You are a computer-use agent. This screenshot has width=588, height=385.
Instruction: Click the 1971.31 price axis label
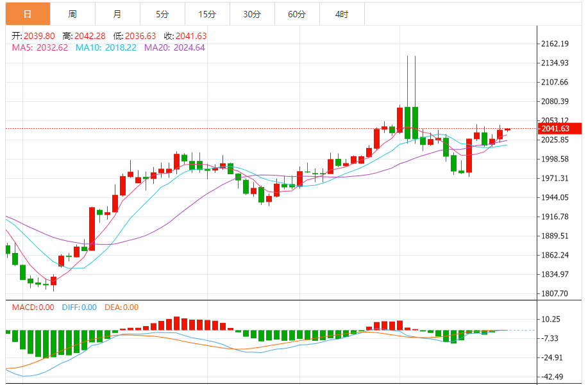pos(555,178)
